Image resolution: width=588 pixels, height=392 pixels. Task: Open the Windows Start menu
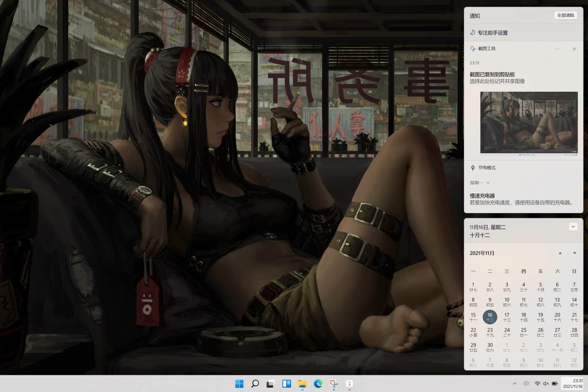point(239,383)
